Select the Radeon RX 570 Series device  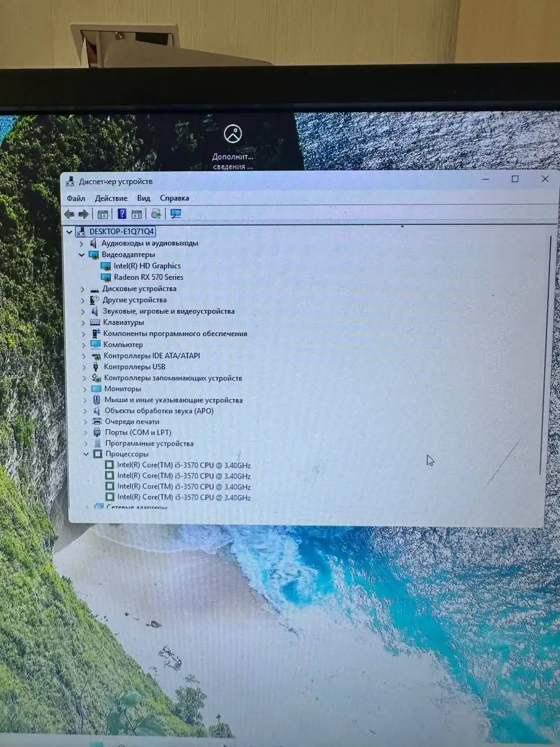coord(148,277)
